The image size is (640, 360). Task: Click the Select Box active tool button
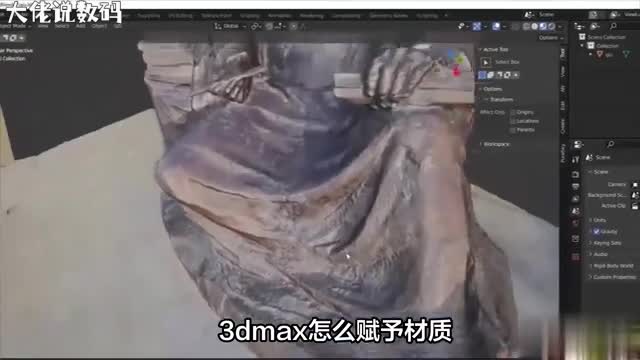coord(486,62)
